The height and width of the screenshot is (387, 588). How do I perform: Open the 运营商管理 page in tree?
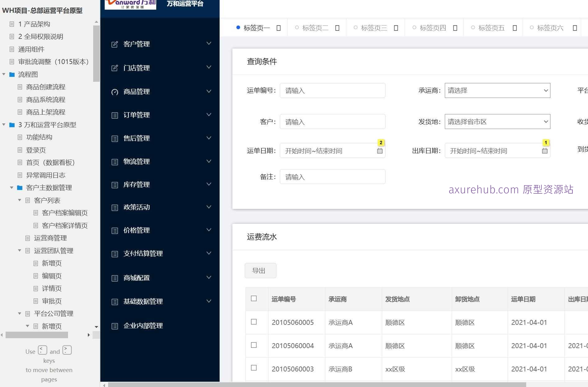tap(50, 238)
